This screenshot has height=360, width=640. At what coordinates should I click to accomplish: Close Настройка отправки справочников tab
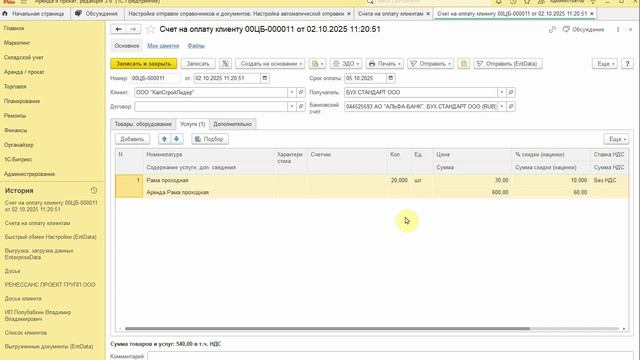(349, 13)
